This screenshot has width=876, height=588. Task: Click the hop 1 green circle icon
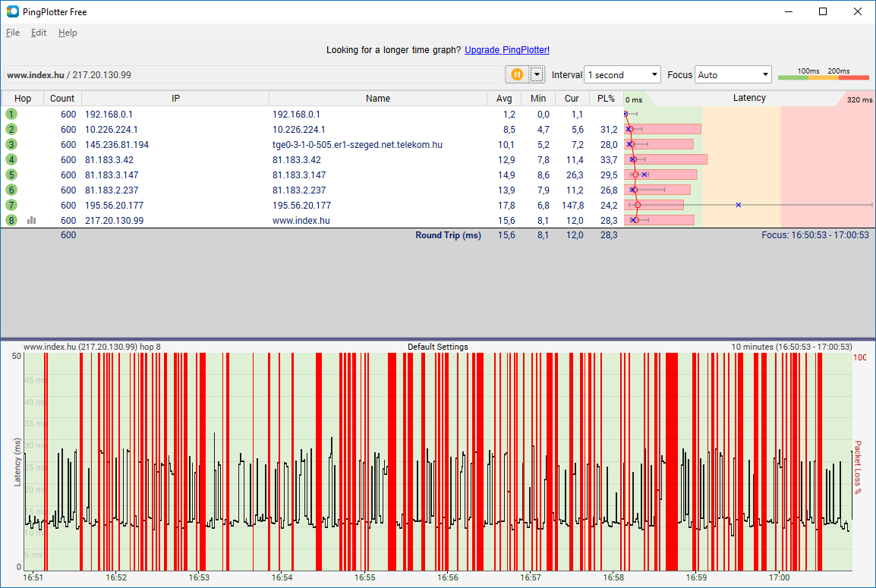click(11, 114)
